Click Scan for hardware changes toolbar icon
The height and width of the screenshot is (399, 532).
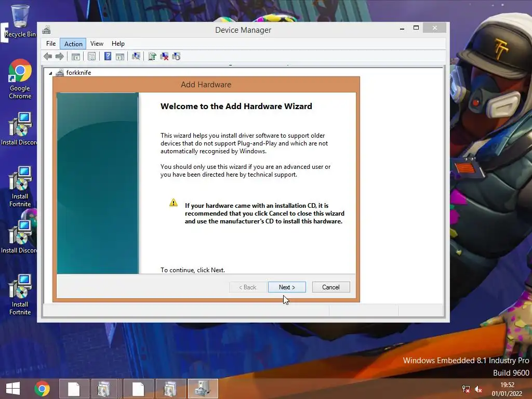[136, 56]
